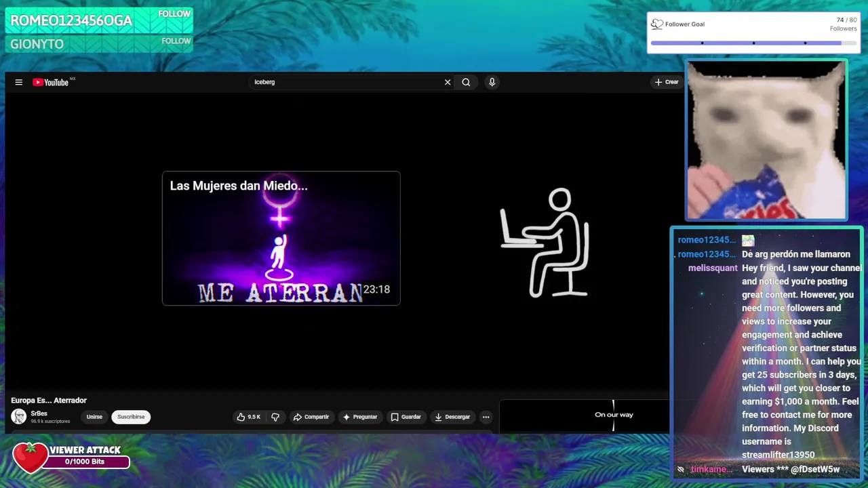This screenshot has width=868, height=488.
Task: Subscribe with the Suscribirse button
Action: [x=131, y=417]
